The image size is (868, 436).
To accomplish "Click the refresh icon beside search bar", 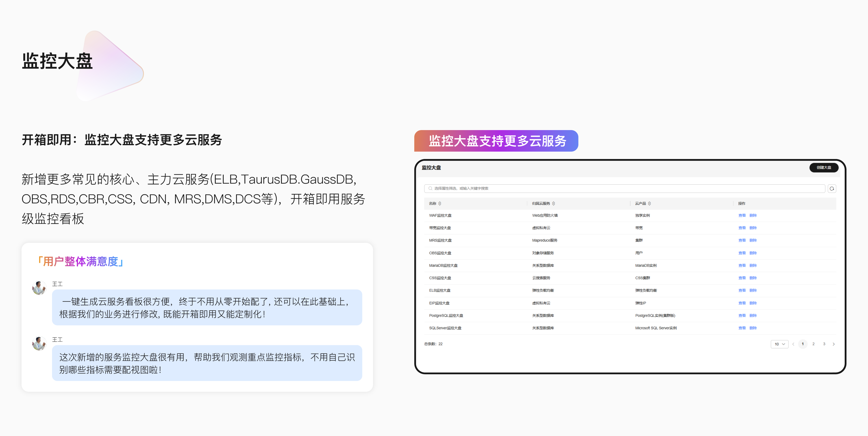I will 832,188.
